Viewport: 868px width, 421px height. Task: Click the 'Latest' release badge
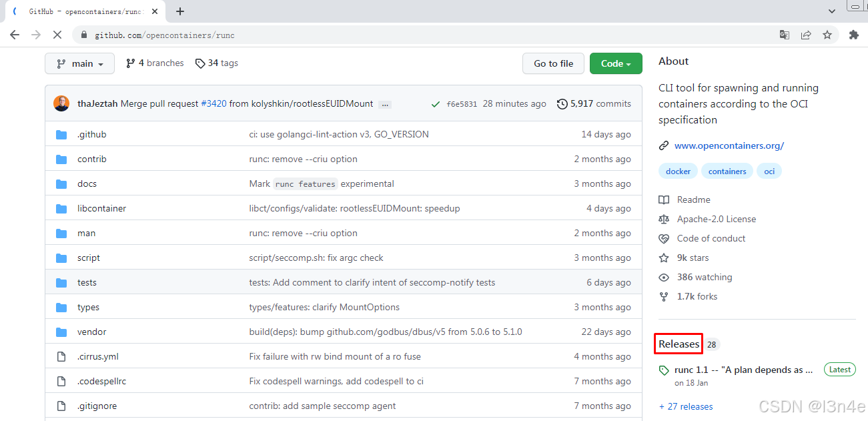(840, 369)
